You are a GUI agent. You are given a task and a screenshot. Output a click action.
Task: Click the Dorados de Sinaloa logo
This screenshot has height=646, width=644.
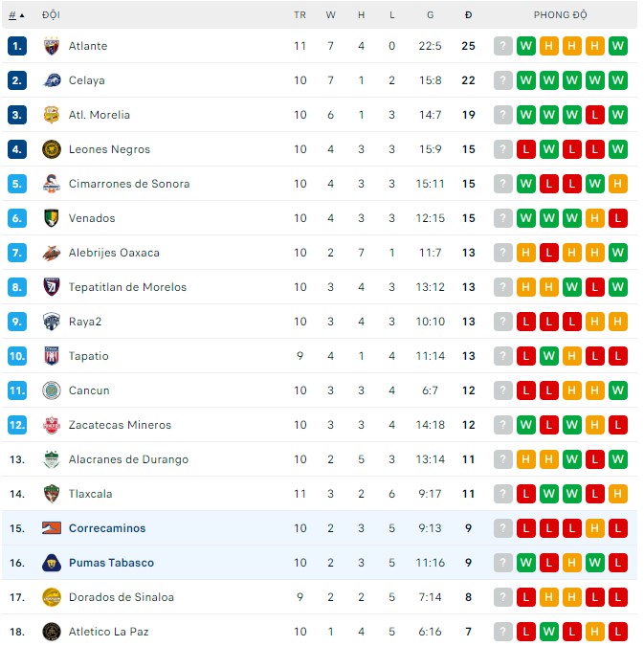(x=52, y=597)
